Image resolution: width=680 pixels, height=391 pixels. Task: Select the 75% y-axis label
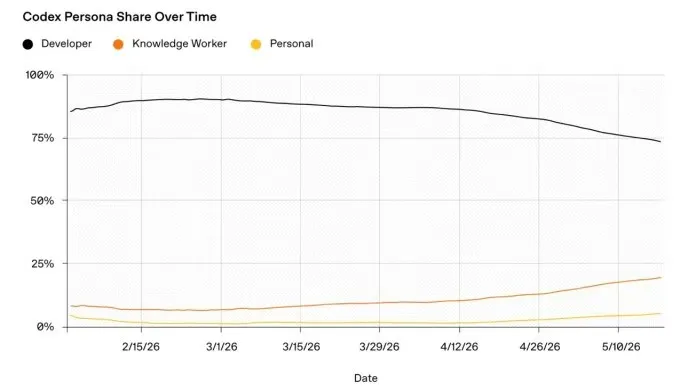[42, 138]
